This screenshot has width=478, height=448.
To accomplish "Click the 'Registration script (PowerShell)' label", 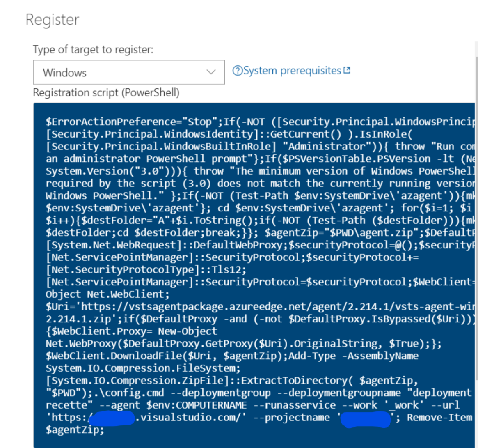I will [106, 92].
